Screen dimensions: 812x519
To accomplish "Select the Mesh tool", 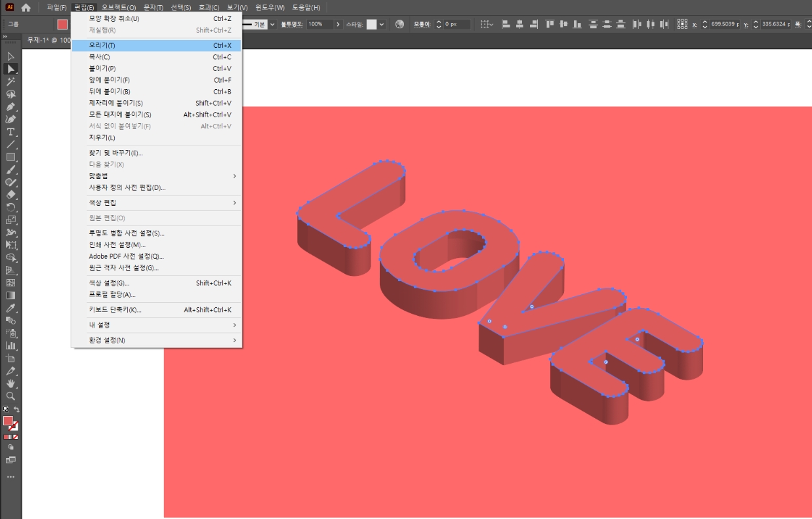I will click(x=10, y=282).
